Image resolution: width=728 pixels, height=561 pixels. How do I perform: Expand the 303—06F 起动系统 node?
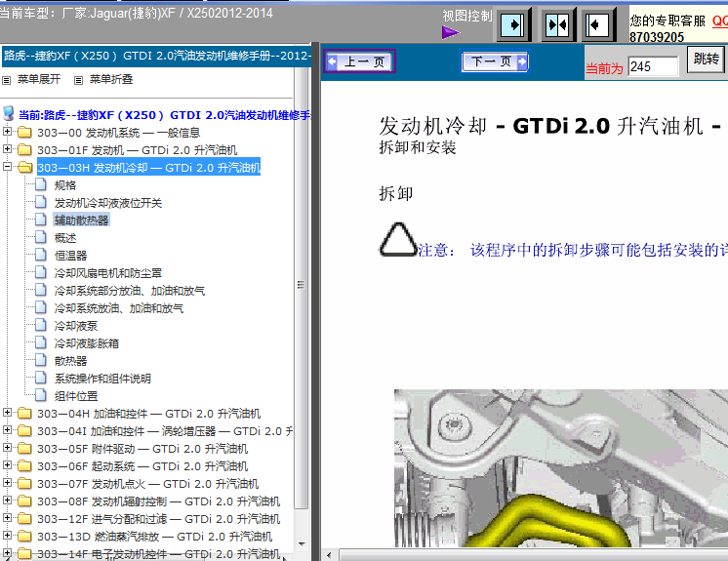(x=7, y=465)
